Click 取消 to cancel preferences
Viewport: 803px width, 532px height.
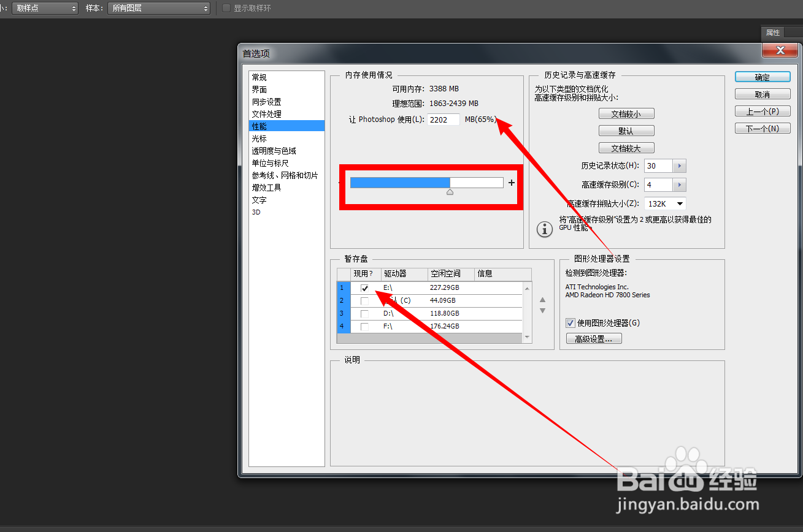tap(763, 94)
